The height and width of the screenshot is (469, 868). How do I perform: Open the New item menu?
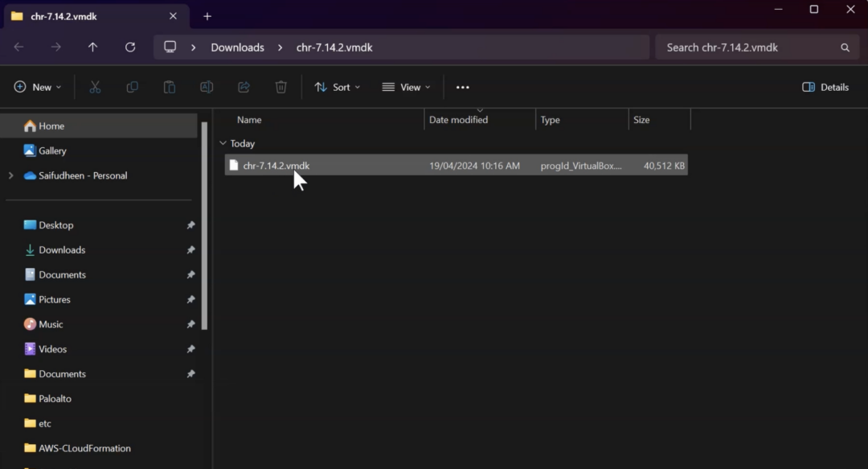click(x=37, y=87)
